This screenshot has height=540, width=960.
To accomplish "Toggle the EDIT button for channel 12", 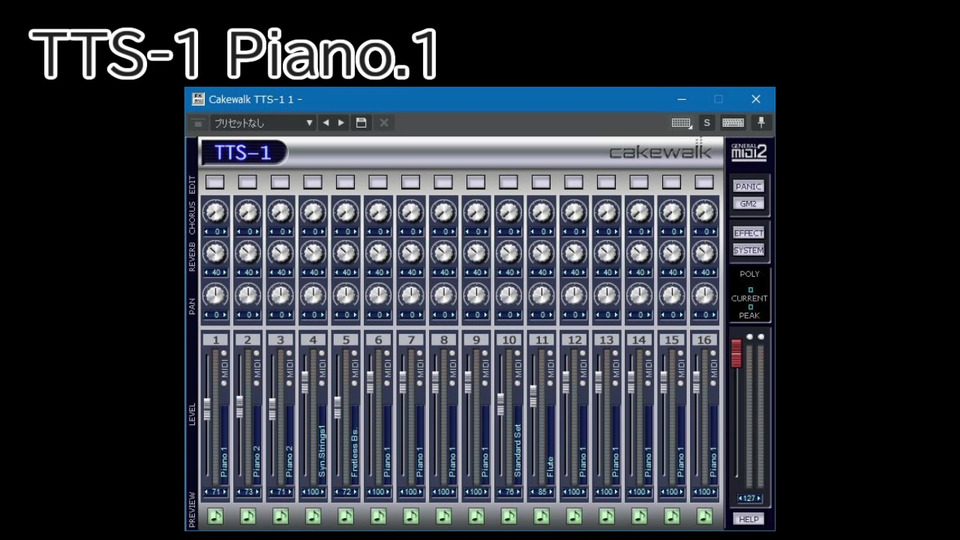I will [574, 182].
